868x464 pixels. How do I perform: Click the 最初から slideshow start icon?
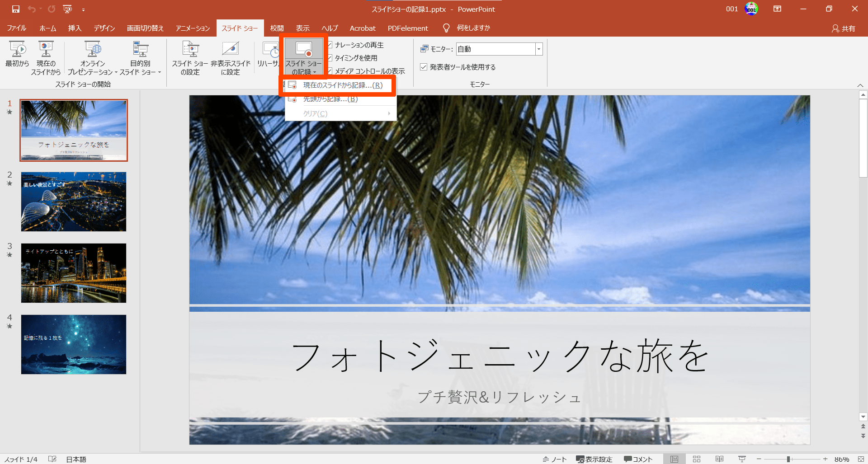tap(17, 50)
